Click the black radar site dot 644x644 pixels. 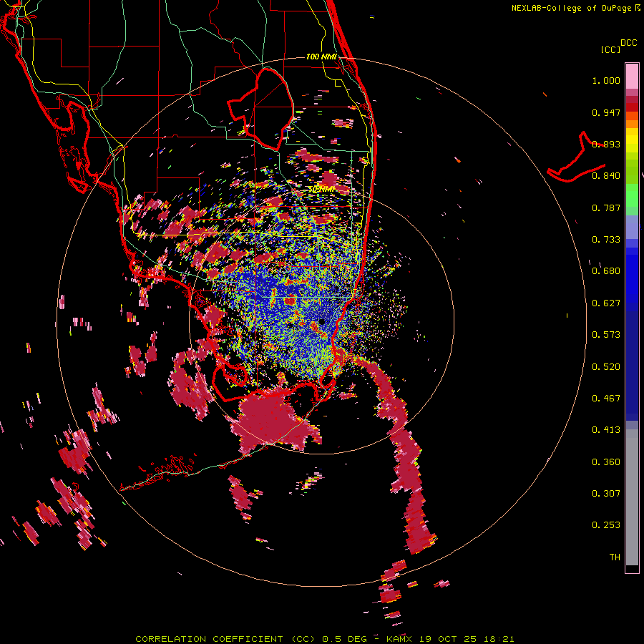click(322, 321)
